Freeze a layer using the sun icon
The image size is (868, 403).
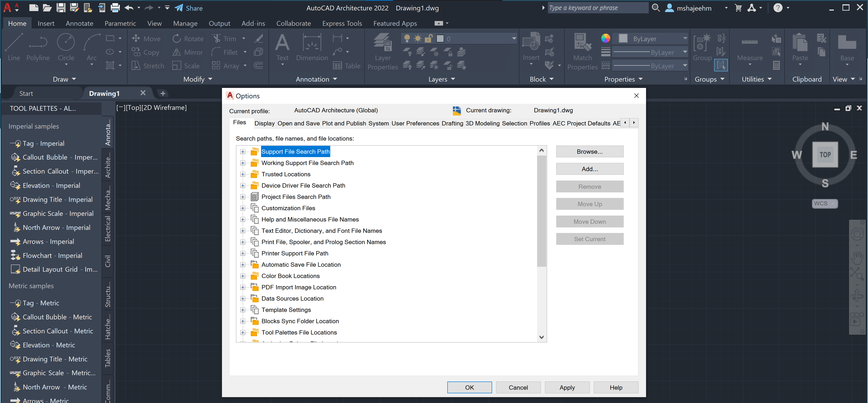coord(417,38)
